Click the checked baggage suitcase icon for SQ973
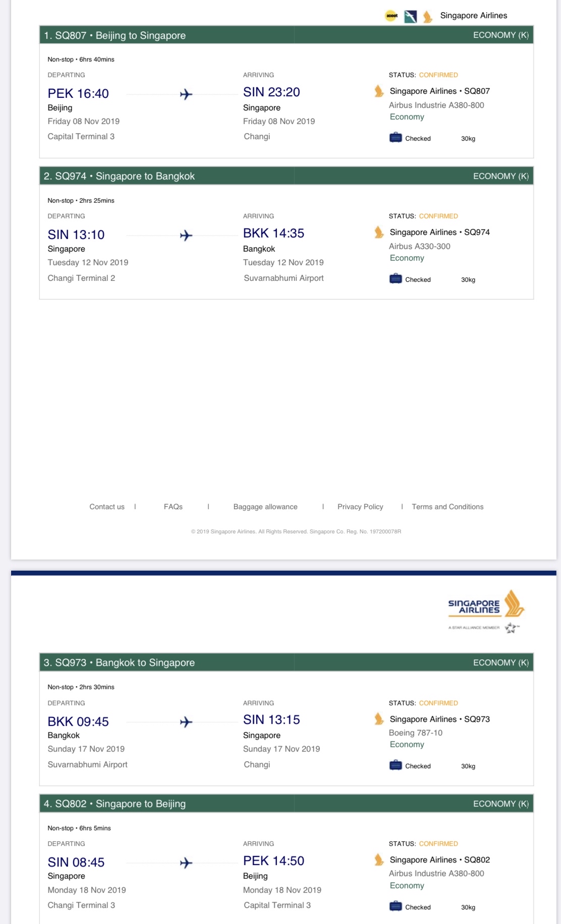This screenshot has height=924, width=561. [x=396, y=765]
